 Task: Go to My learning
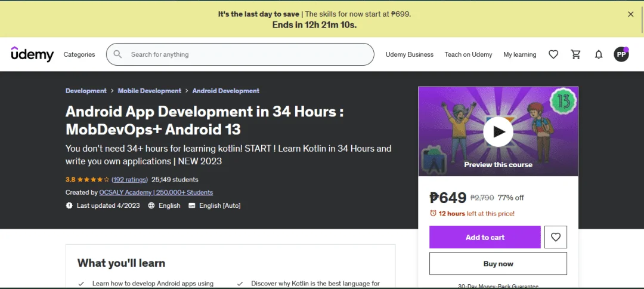click(520, 54)
